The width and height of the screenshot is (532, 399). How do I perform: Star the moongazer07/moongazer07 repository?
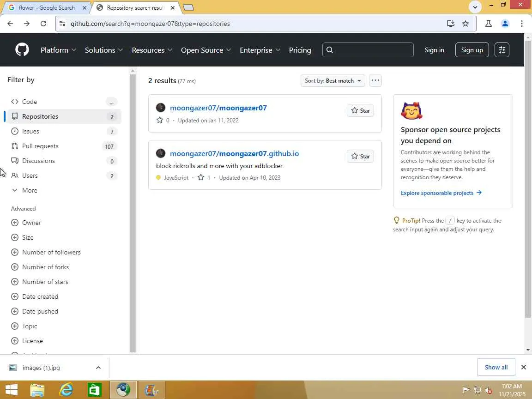360,111
